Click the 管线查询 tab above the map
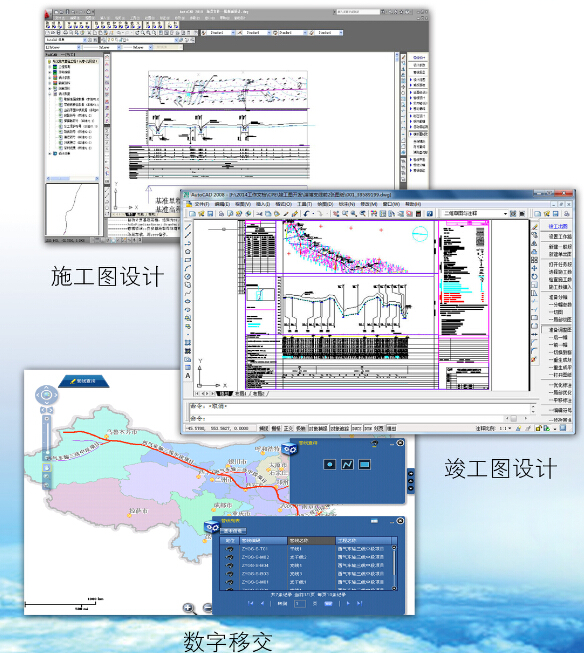 click(83, 381)
